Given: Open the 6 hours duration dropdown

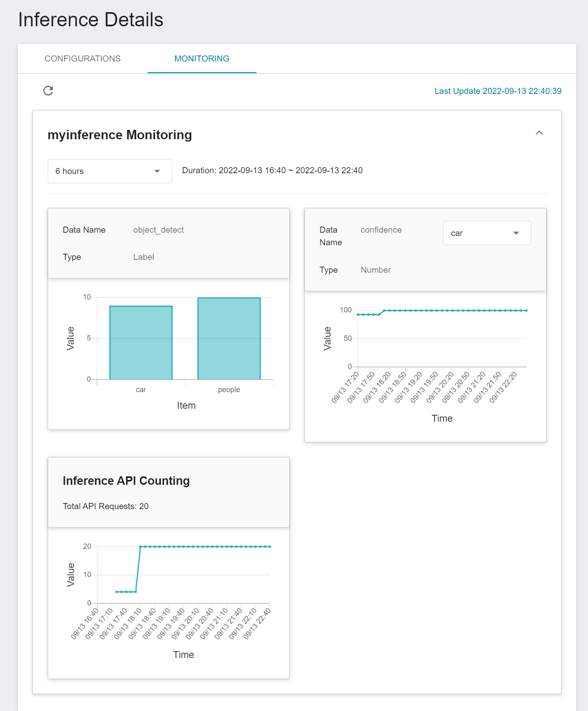Looking at the screenshot, I should pos(110,171).
